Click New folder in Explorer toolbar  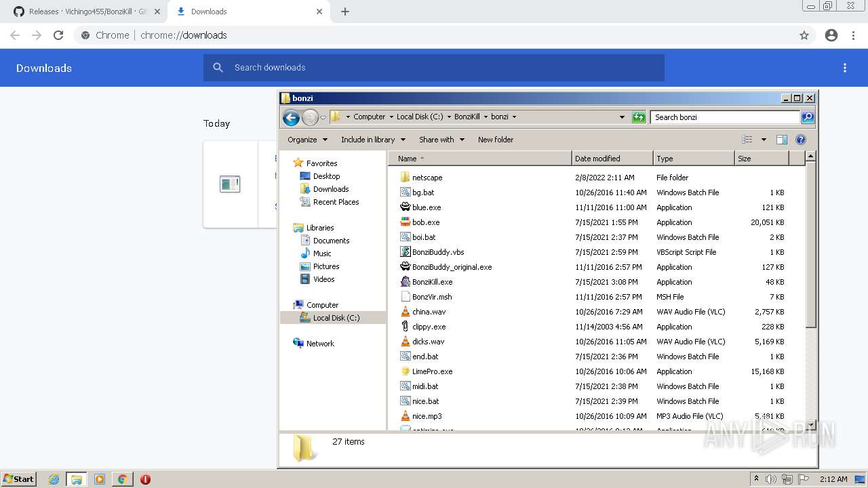point(496,140)
